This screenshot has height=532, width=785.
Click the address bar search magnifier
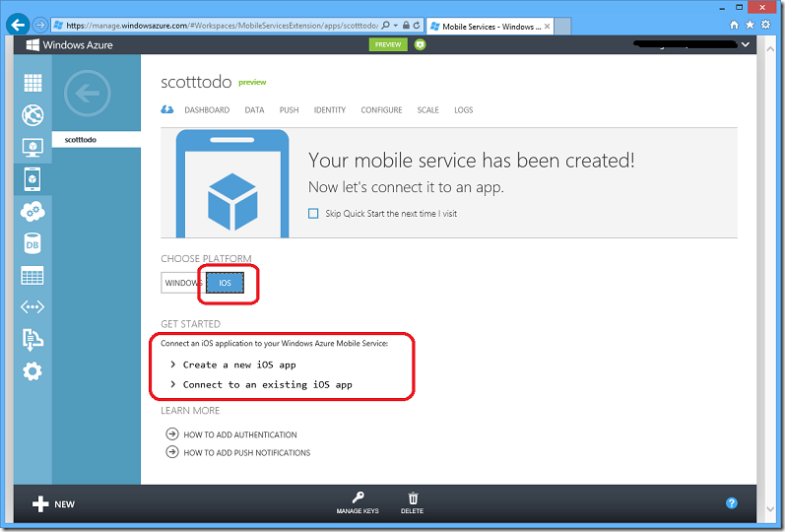tap(385, 25)
